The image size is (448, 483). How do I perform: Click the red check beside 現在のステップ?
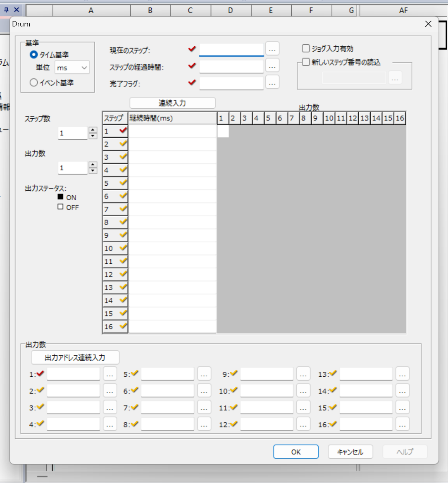(x=192, y=49)
